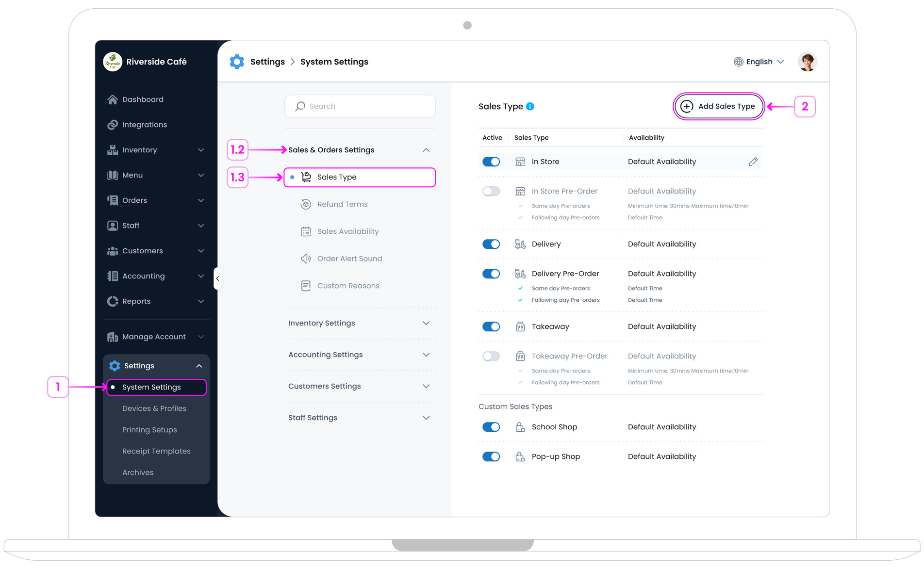This screenshot has height=569, width=924.
Task: Click the Integrations link icon in sidebar
Action: (113, 125)
